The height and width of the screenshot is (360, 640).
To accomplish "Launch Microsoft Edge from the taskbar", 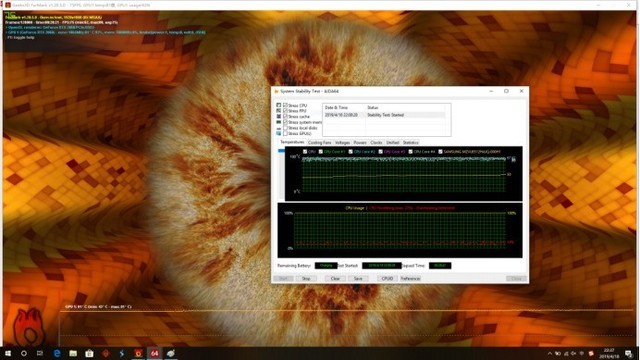I will (57, 353).
